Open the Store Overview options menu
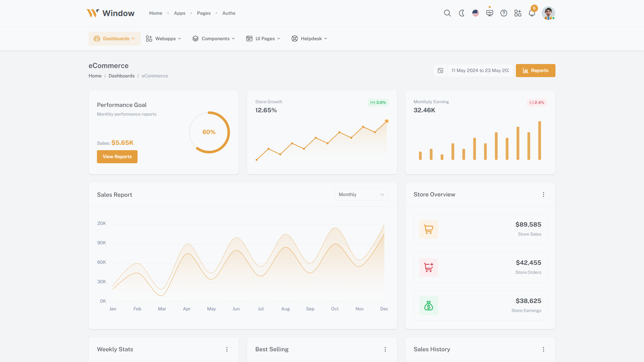644x362 pixels. [543, 194]
